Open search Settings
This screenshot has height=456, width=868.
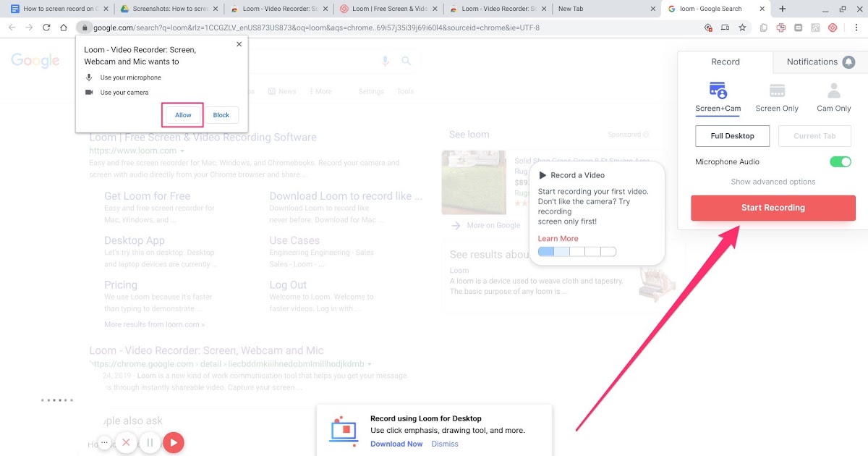371,91
